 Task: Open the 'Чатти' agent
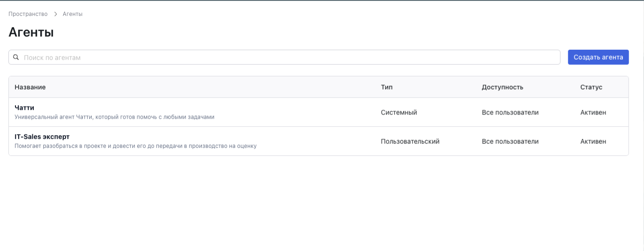coord(24,107)
